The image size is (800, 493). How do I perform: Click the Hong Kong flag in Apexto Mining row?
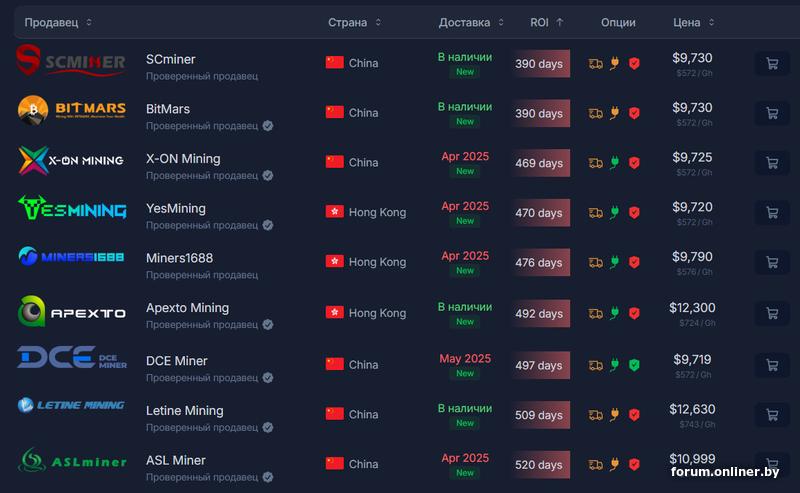pyautogui.click(x=335, y=312)
